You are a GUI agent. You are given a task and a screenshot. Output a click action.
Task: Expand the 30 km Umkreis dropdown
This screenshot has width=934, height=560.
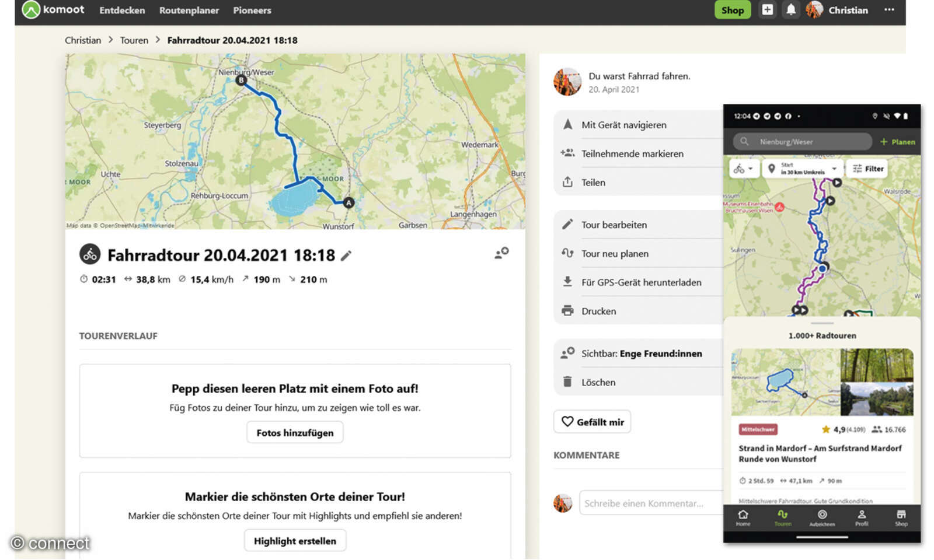click(803, 169)
